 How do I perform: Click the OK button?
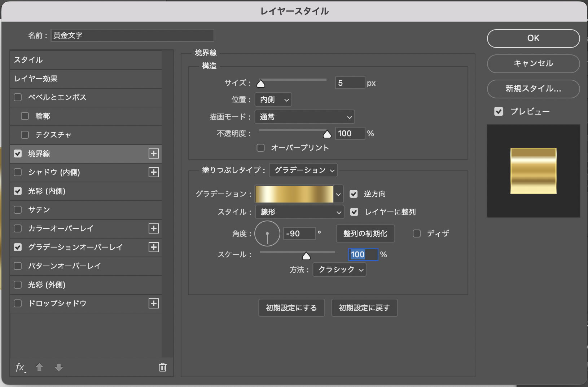[533, 38]
